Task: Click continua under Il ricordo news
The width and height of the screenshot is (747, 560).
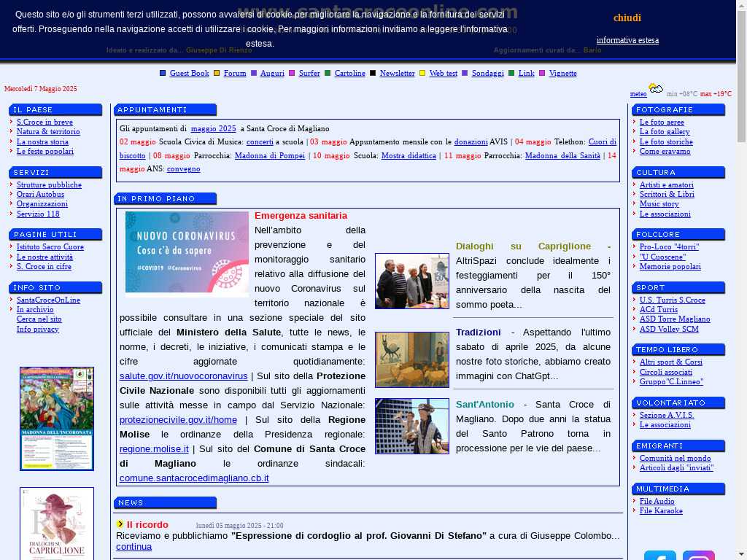Action: (134, 547)
